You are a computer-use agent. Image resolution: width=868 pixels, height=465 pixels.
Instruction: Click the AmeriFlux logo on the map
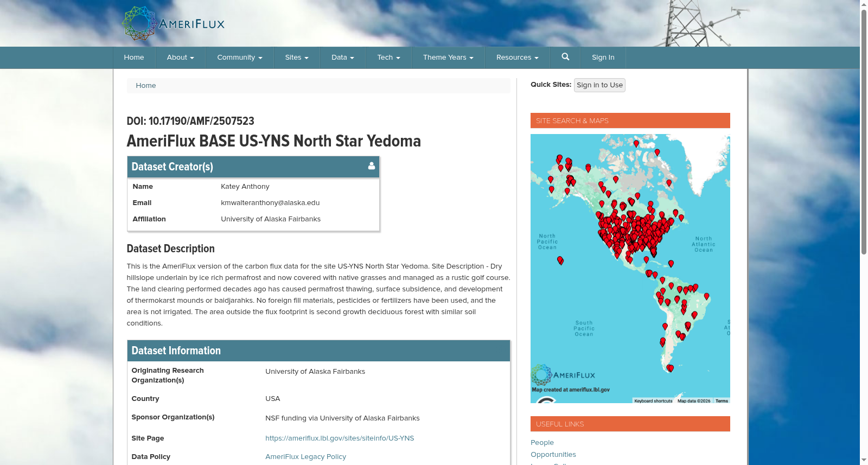(563, 374)
